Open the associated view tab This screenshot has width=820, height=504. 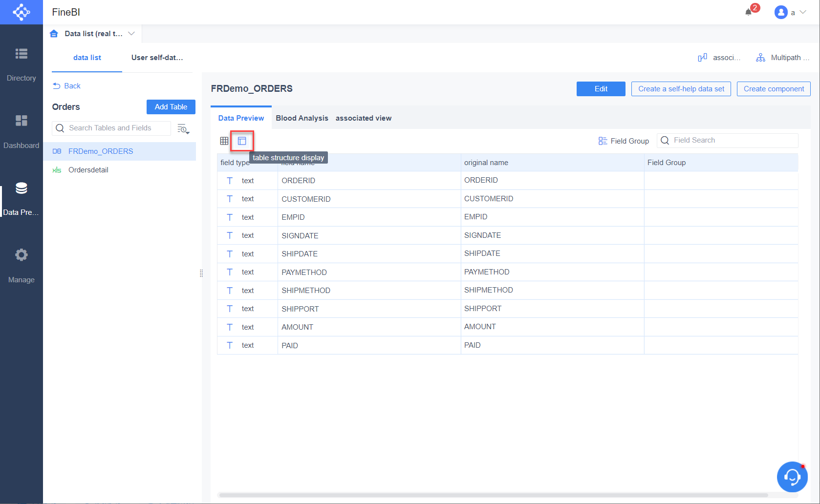pyautogui.click(x=364, y=118)
